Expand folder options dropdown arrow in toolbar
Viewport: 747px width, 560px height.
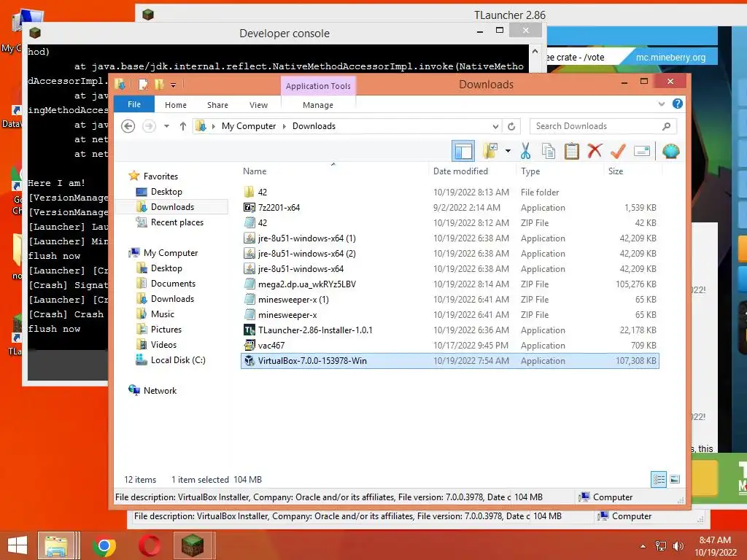click(508, 152)
